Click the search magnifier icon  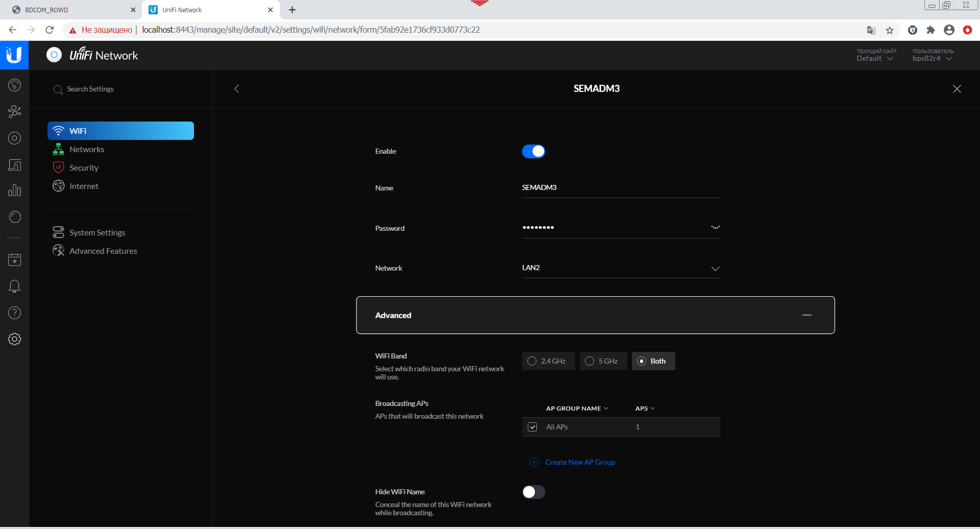click(58, 89)
